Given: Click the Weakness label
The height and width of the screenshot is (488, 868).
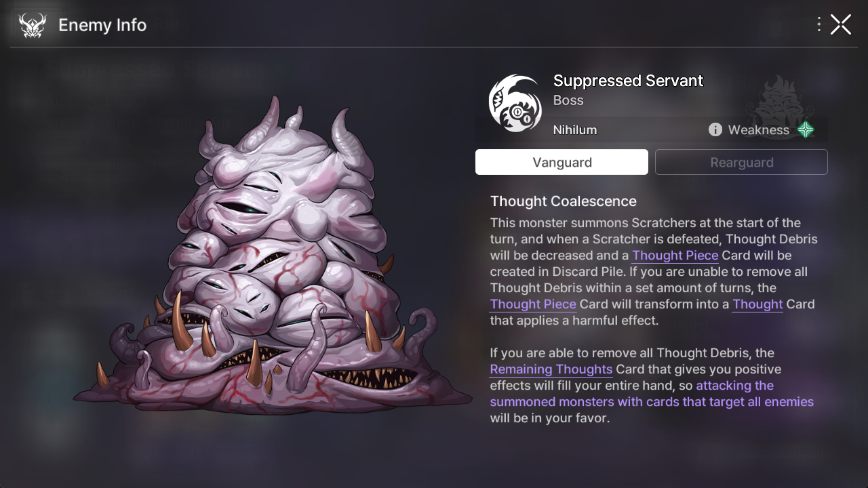Looking at the screenshot, I should (x=759, y=129).
